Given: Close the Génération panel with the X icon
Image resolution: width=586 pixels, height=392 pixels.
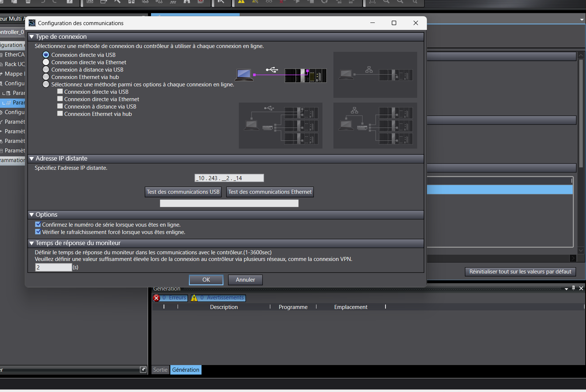Looking at the screenshot, I should [x=581, y=288].
